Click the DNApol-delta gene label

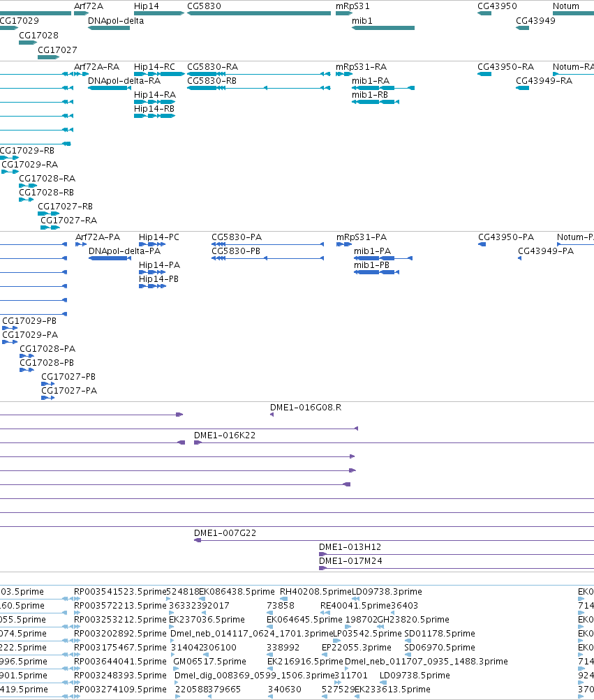(x=116, y=21)
